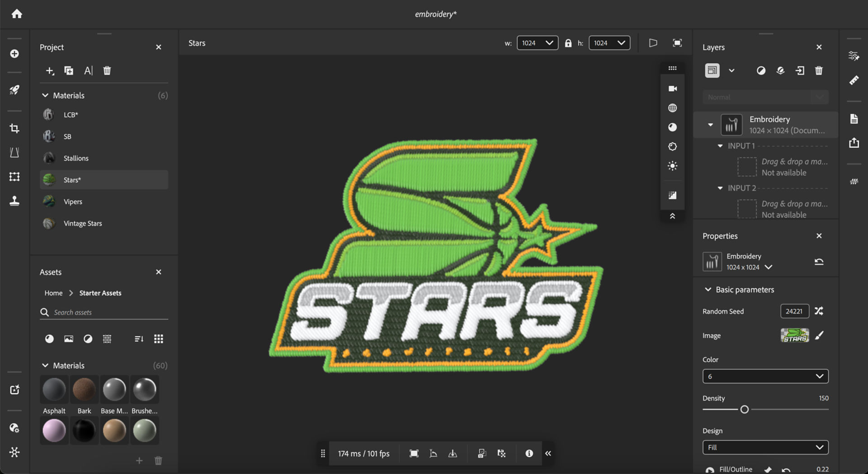The height and width of the screenshot is (474, 868).
Task: Click the import layer arrow icon in Layers panel
Action: 800,70
